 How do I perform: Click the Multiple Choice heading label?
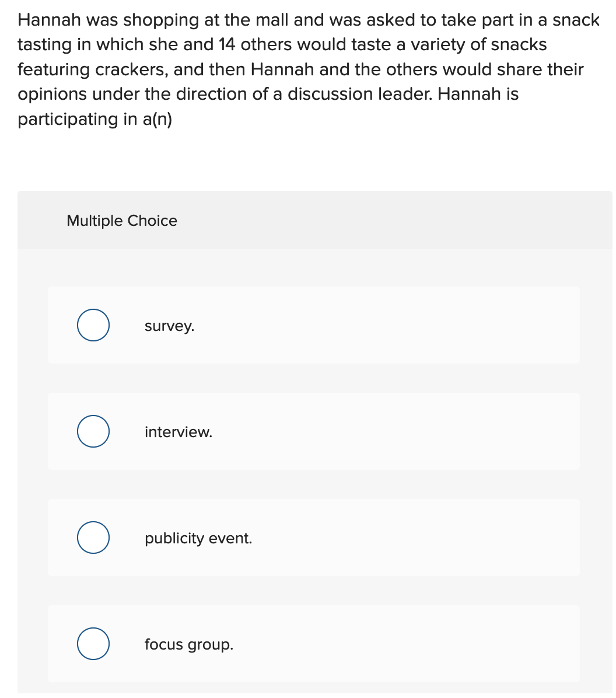(x=122, y=221)
